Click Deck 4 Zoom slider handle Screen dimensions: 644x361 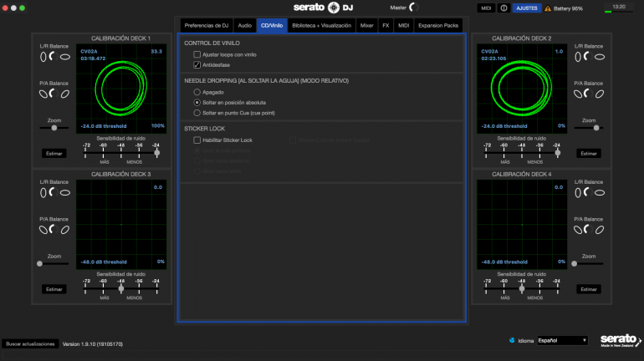[x=575, y=263]
